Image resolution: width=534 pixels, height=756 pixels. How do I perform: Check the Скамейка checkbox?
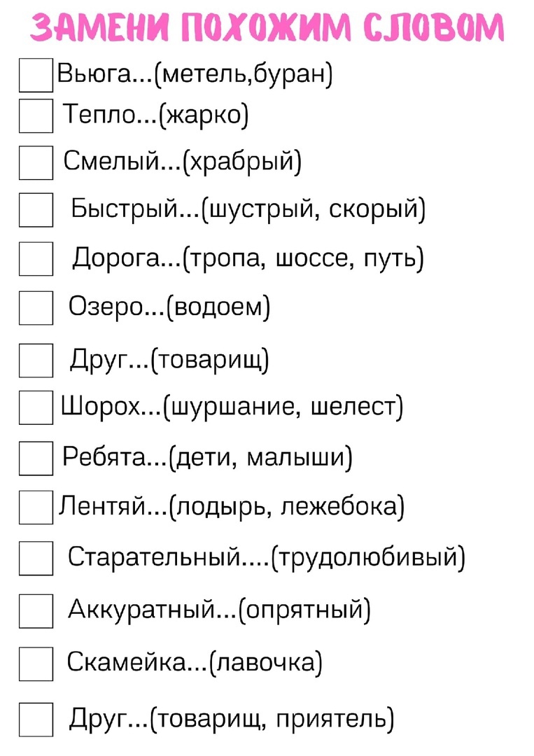(36, 664)
